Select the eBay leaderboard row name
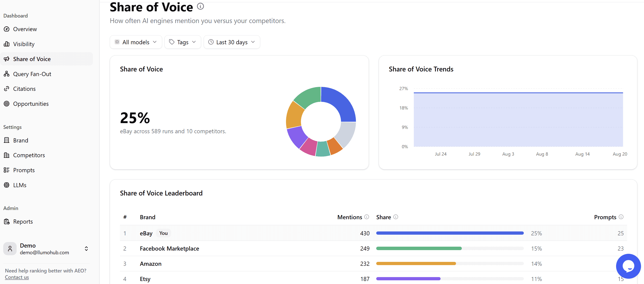Viewport: 644px width, 284px height. click(x=146, y=233)
